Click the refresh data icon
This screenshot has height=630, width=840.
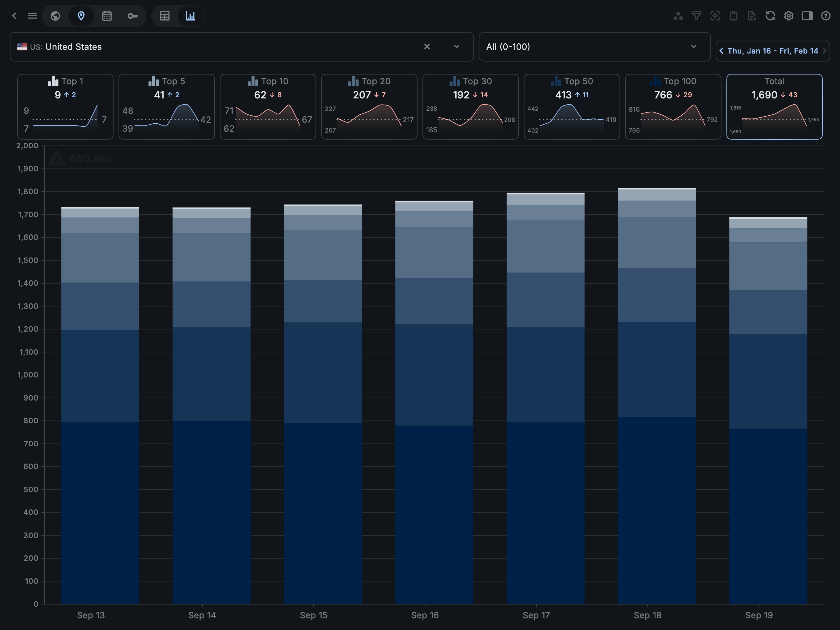pos(770,16)
